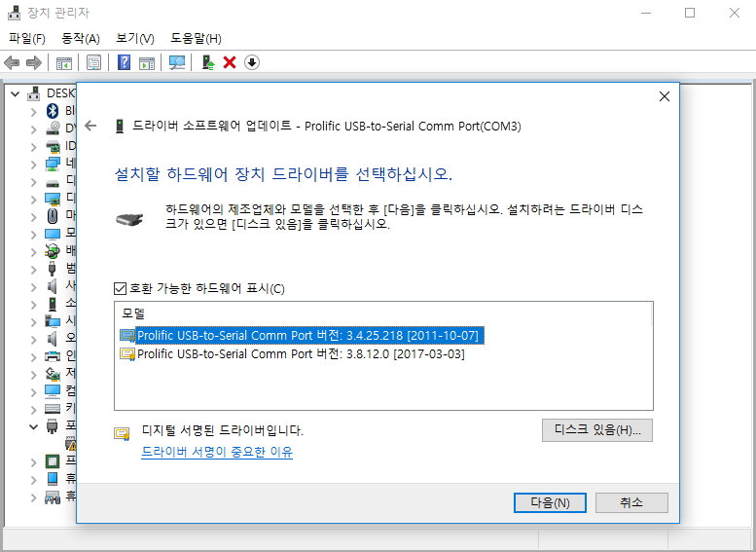Select the keyboard category icon in tree
Screen dimensions: 756x552
(53, 408)
